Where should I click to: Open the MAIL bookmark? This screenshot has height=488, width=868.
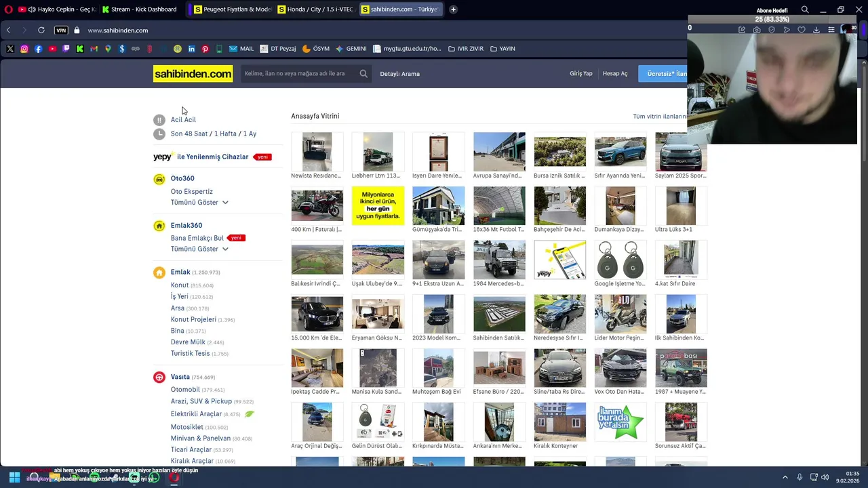pos(241,49)
